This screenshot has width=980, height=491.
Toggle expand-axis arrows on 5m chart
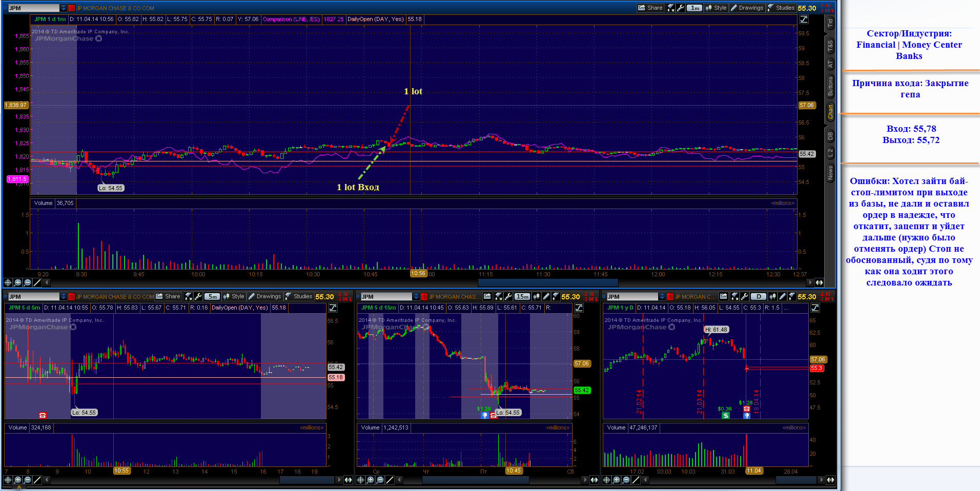click(348, 480)
